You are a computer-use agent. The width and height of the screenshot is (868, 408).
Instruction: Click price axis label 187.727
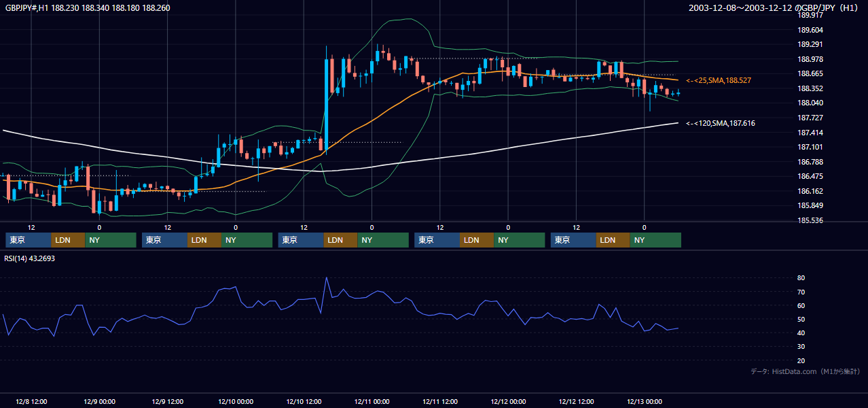[812, 118]
